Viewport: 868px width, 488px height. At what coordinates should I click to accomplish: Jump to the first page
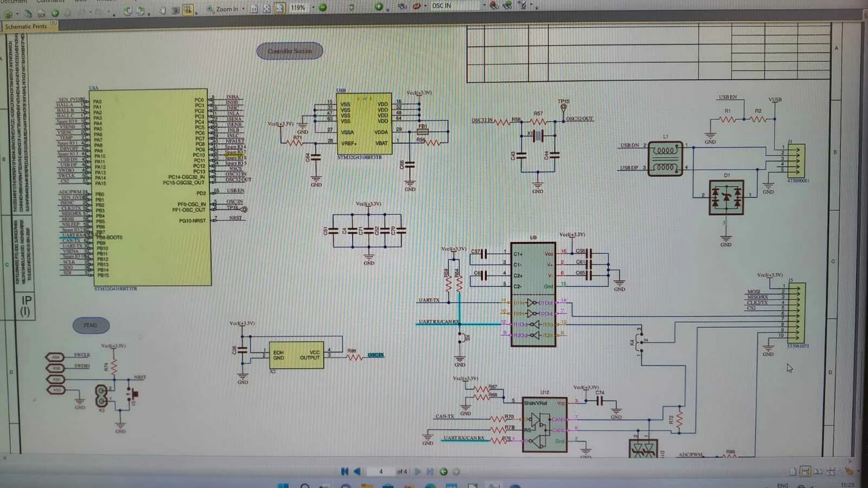tap(344, 471)
